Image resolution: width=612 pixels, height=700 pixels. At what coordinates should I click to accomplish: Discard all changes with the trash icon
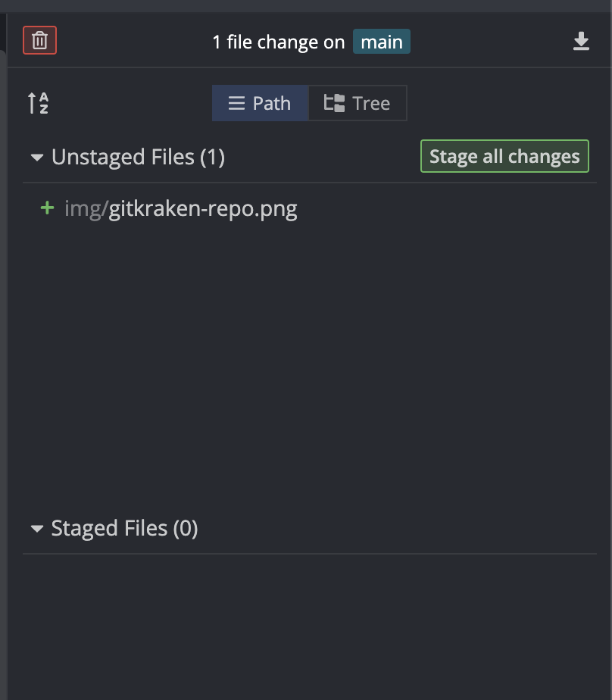40,41
